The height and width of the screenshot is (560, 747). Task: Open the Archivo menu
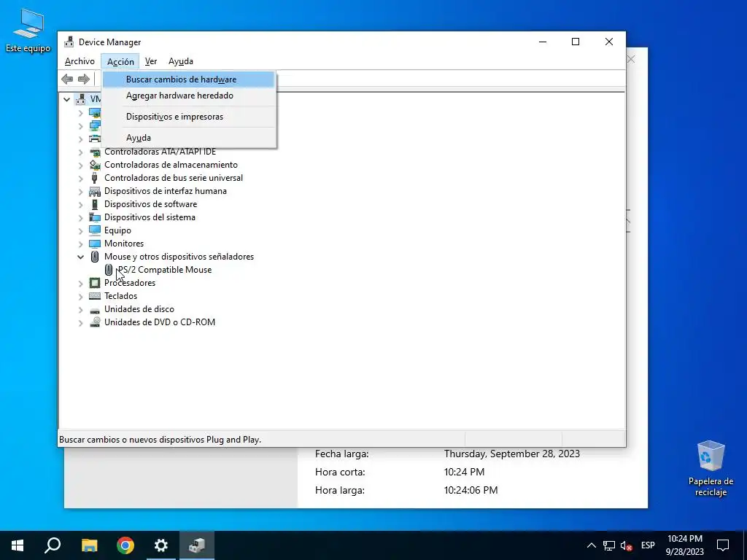80,61
